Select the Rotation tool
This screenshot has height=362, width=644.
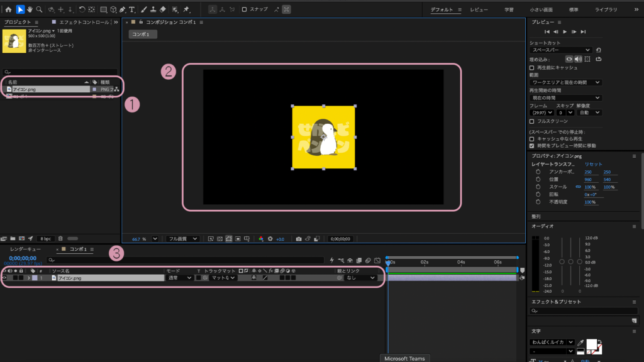[82, 9]
